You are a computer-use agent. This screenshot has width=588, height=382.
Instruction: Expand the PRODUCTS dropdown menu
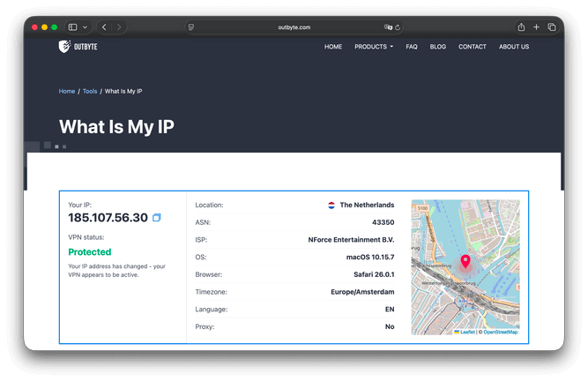(x=374, y=47)
